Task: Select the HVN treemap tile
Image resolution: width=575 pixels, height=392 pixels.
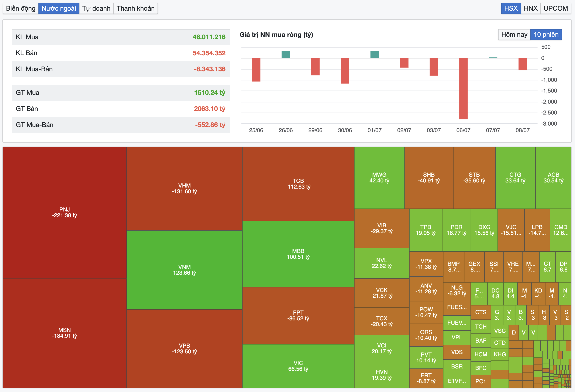Action: point(382,375)
